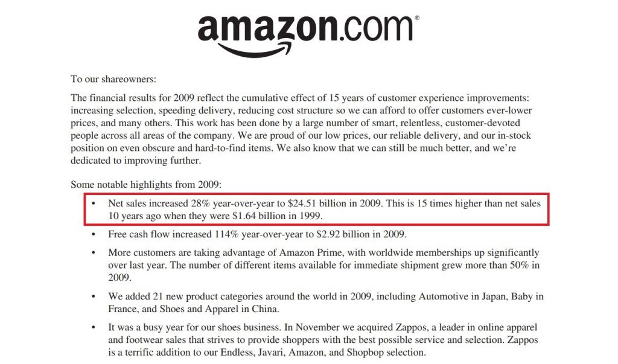Click the amazon.com logo

point(305,28)
